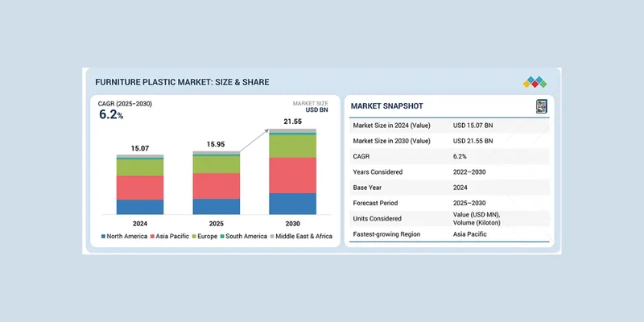The image size is (644, 322).
Task: Select the Europe green legend swatch
Action: pos(193,236)
